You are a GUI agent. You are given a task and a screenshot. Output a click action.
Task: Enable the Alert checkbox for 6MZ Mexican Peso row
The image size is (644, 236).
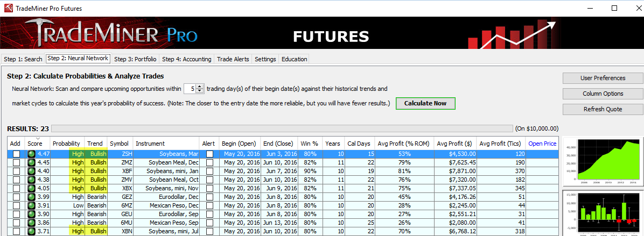point(209,206)
